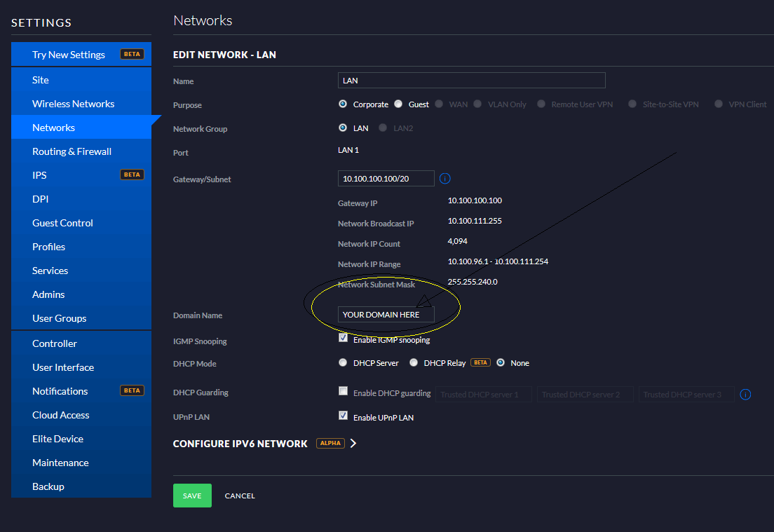The height and width of the screenshot is (532, 774).
Task: Select the Guest purpose radio button
Action: 398,104
